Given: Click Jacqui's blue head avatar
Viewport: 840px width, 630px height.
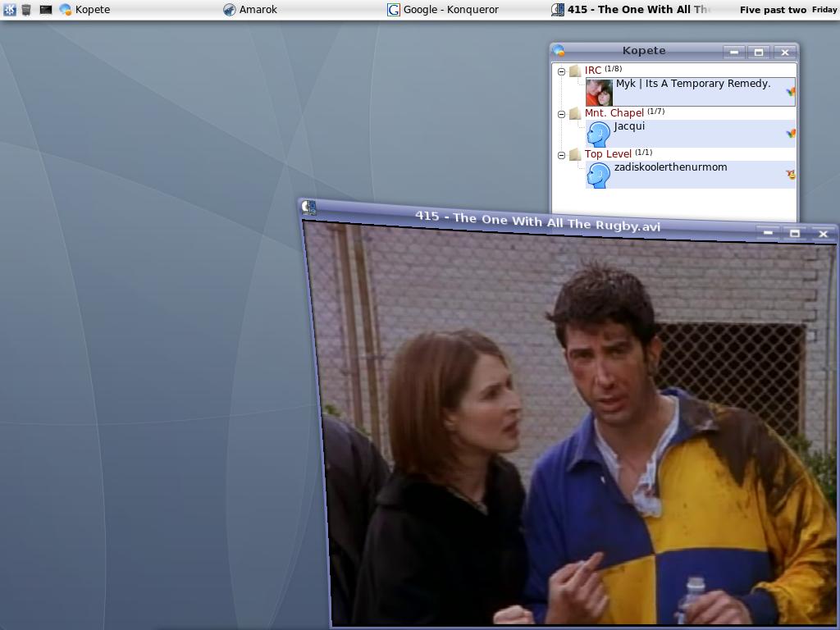Looking at the screenshot, I should (598, 134).
